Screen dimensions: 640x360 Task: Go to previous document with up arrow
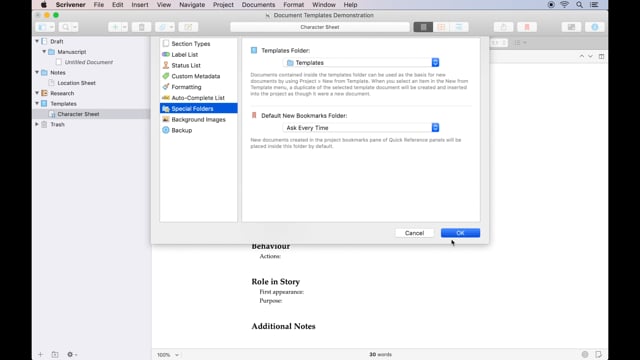click(582, 56)
